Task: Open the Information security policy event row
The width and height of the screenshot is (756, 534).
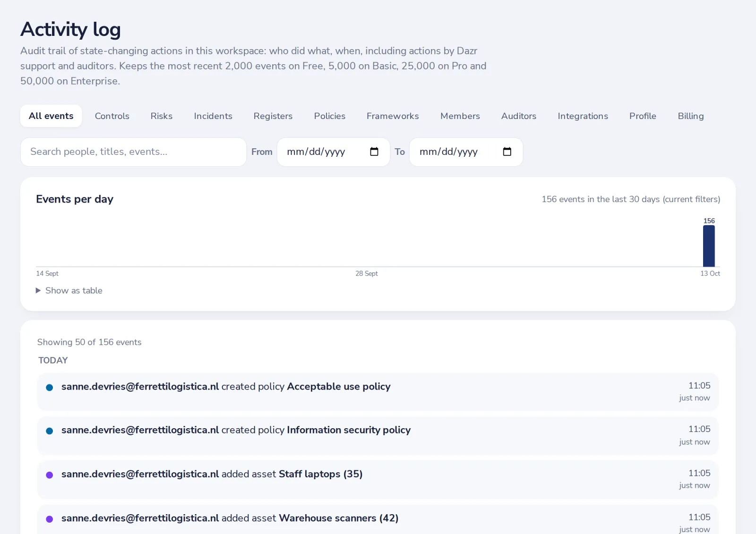Action: [378, 435]
